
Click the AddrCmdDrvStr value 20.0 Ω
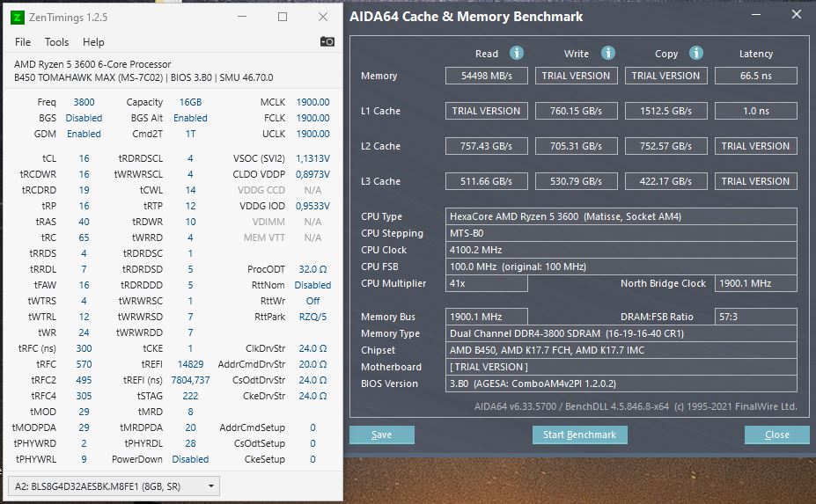tap(312, 364)
